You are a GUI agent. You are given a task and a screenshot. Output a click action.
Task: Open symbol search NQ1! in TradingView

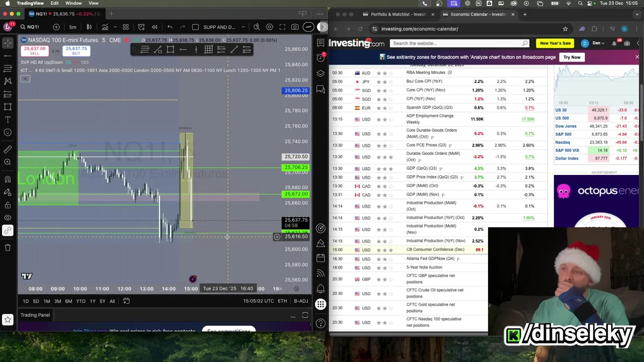pyautogui.click(x=30, y=27)
